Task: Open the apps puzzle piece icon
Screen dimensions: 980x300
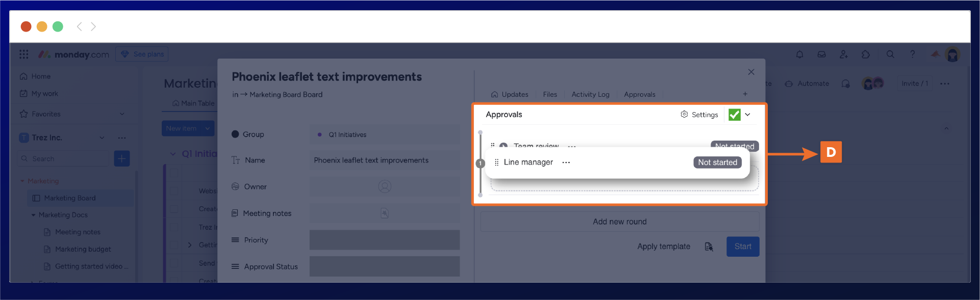Action: click(866, 54)
